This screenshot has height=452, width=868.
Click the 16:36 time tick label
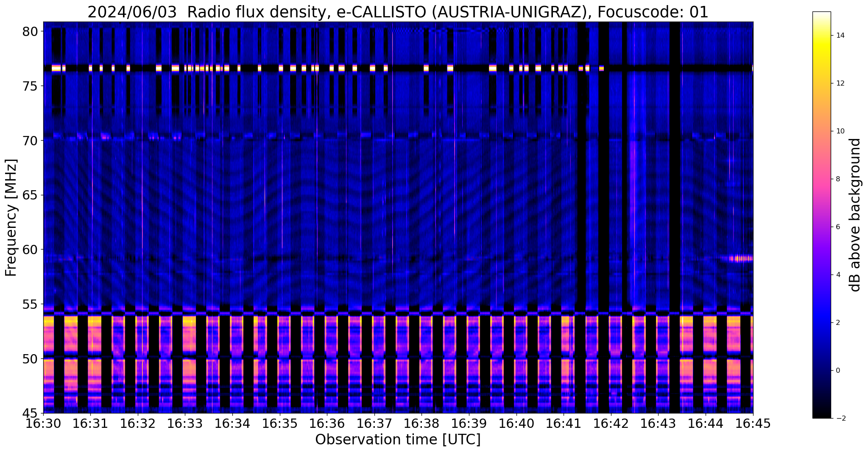point(327,424)
